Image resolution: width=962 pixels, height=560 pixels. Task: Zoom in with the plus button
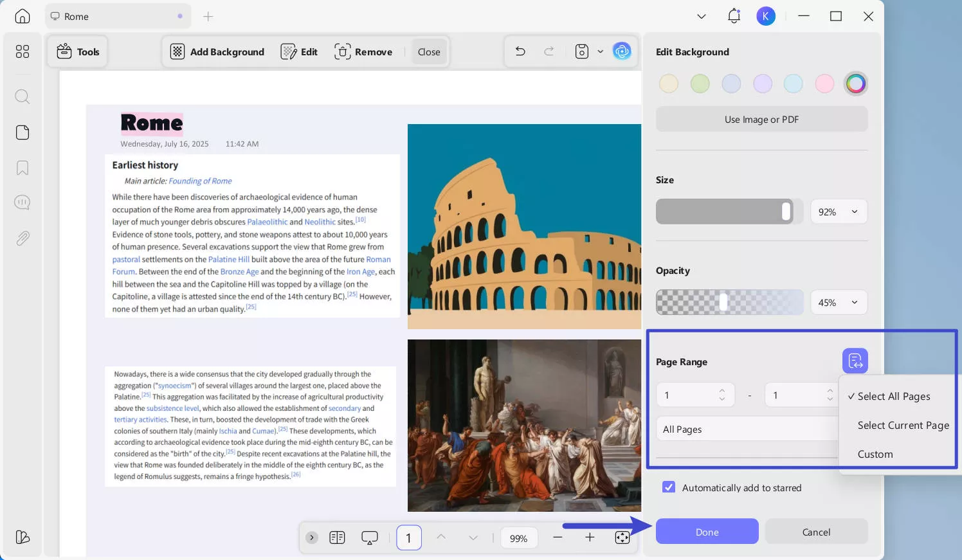pos(590,537)
